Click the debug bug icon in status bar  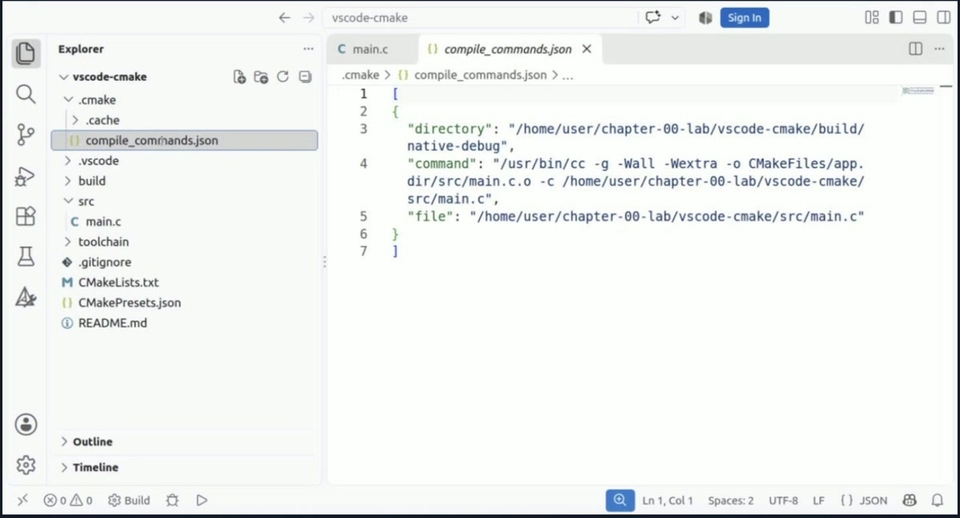click(173, 500)
